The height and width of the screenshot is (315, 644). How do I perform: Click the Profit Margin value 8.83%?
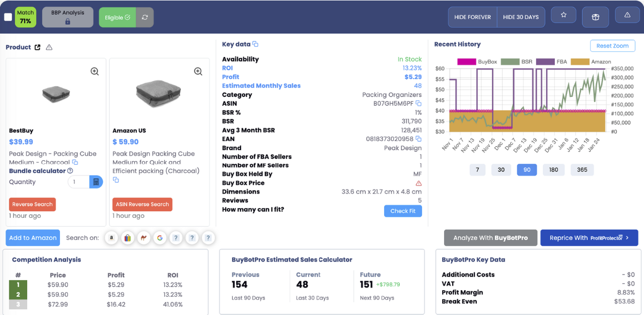pyautogui.click(x=625, y=292)
